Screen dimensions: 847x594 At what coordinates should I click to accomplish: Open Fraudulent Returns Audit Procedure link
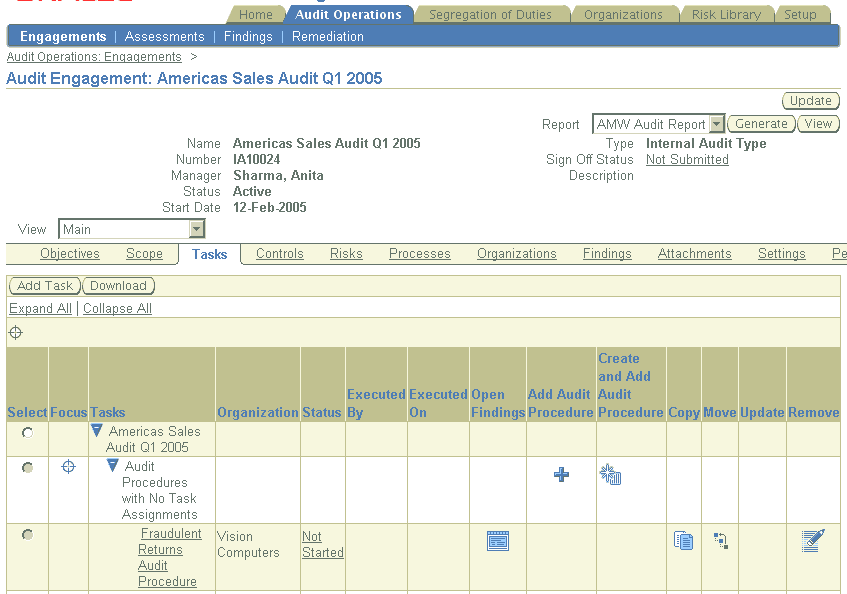point(170,557)
